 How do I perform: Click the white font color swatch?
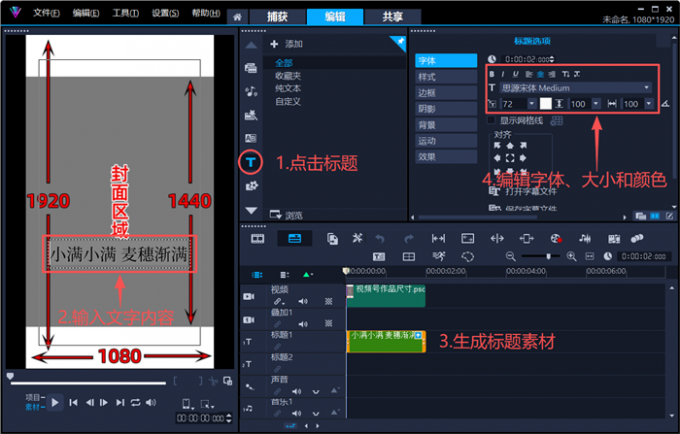(x=546, y=103)
